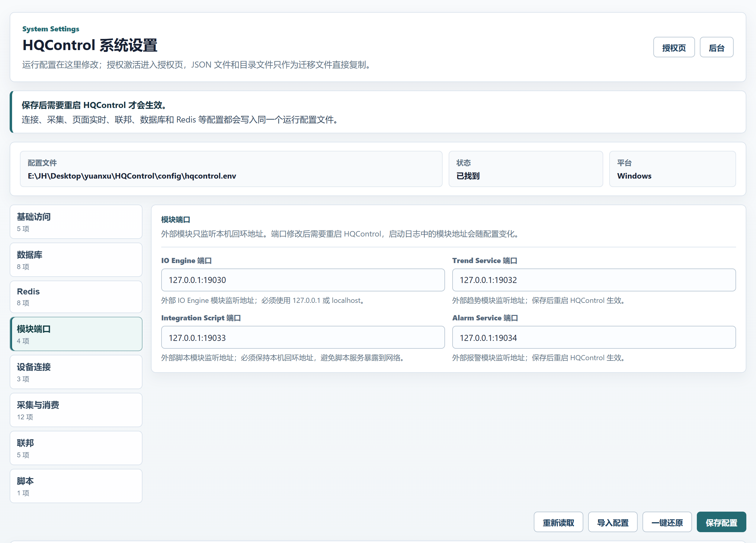Click the 12 项 count under 采集与消费
The width and height of the screenshot is (756, 543).
point(25,417)
